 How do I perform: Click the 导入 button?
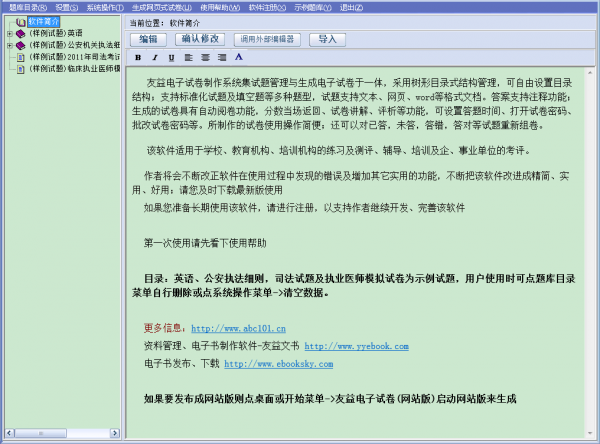(327, 39)
